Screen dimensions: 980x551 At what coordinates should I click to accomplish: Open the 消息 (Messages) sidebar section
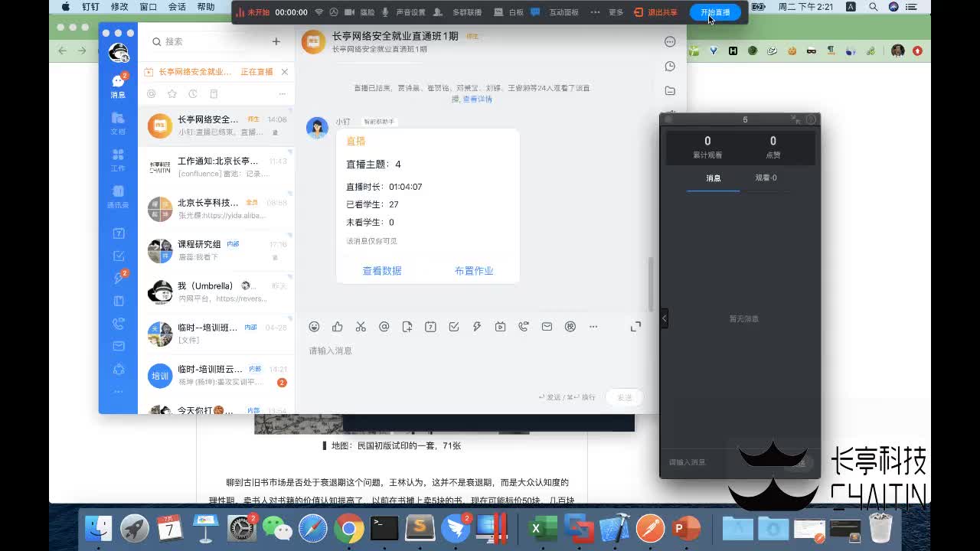(x=118, y=86)
